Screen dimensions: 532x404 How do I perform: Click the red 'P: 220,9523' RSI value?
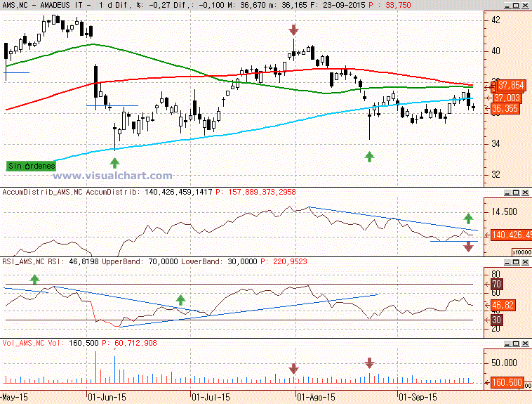pyautogui.click(x=284, y=261)
